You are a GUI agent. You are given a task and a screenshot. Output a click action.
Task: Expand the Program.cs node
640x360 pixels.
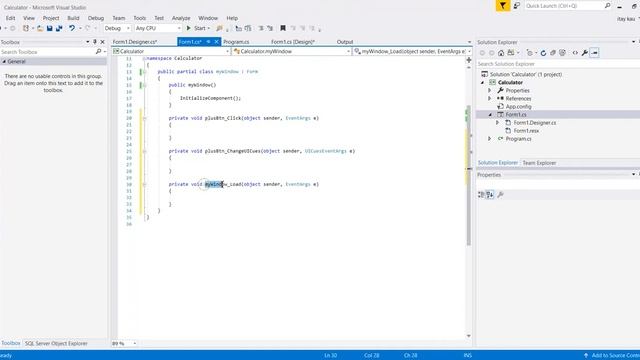pyautogui.click(x=490, y=139)
